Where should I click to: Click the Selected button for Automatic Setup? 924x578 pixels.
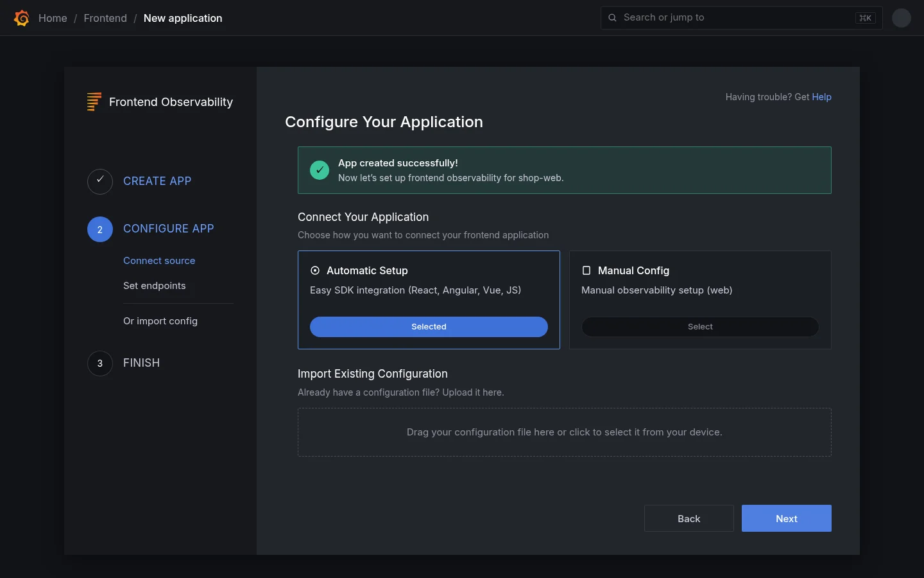click(429, 327)
